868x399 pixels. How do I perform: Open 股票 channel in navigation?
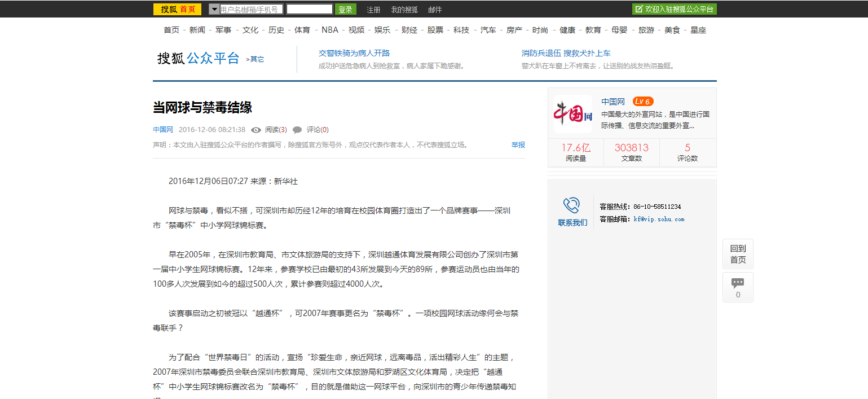435,30
